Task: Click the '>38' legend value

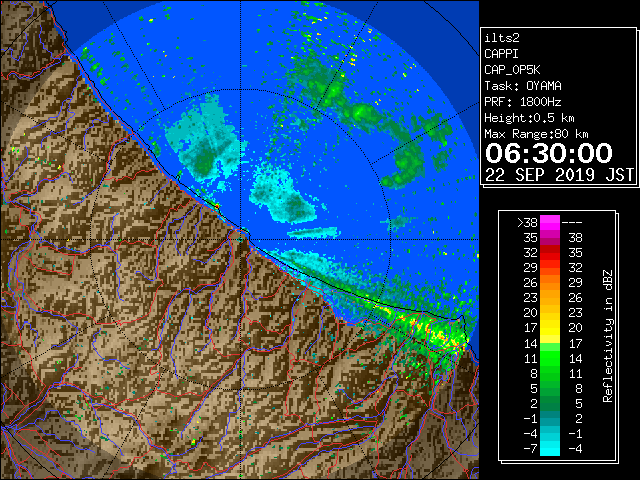Action: click(x=527, y=223)
